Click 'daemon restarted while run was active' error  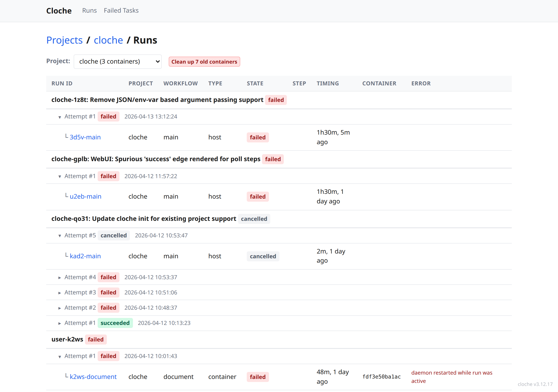pos(452,377)
